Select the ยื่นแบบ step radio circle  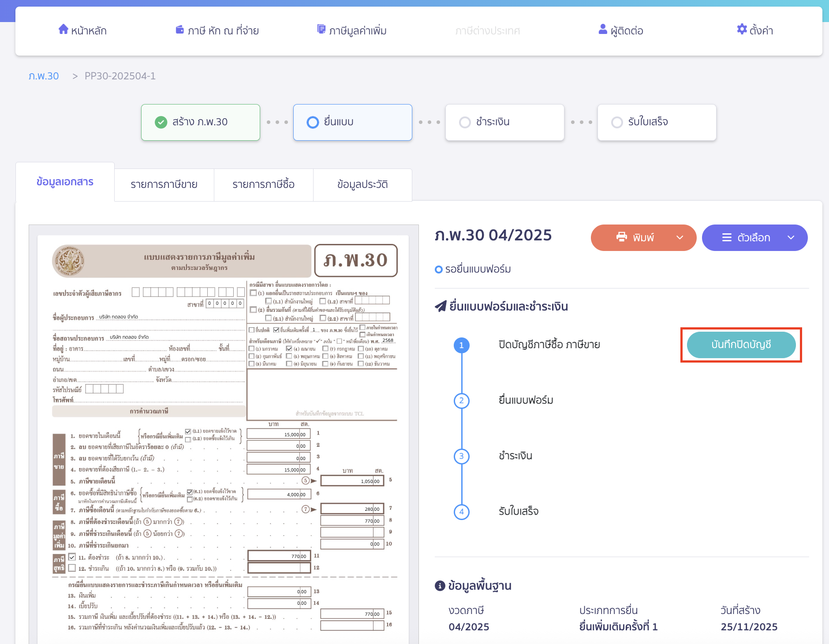pyautogui.click(x=313, y=122)
